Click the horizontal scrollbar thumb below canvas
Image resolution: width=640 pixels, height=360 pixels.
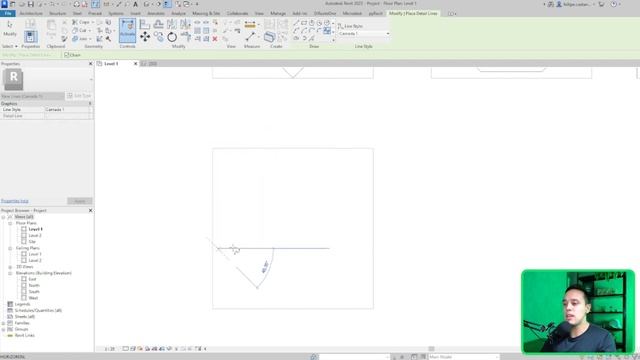pyautogui.click(x=431, y=349)
